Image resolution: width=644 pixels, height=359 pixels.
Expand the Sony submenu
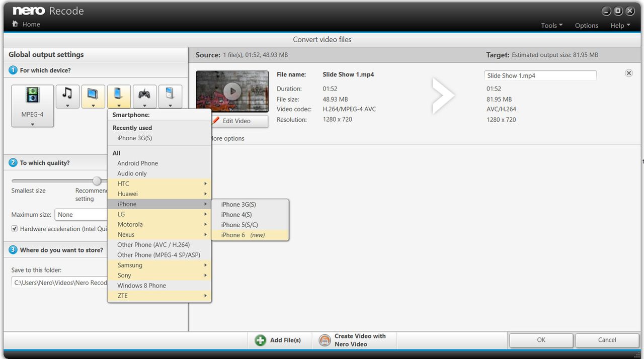tap(159, 275)
